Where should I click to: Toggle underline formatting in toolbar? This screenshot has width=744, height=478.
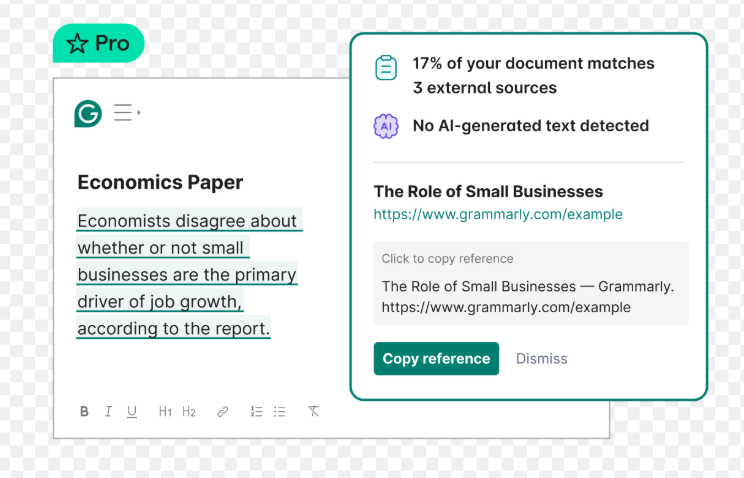point(132,412)
